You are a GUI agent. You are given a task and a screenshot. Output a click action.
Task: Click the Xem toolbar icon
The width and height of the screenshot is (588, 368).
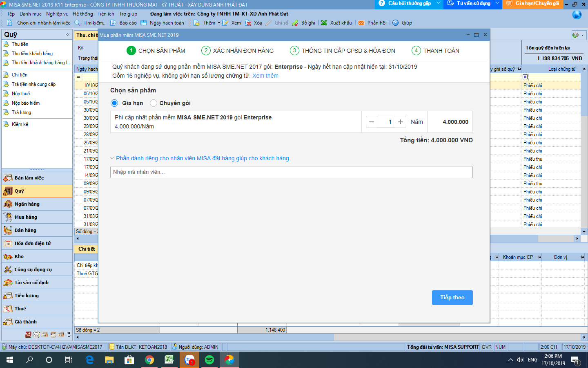click(225, 23)
